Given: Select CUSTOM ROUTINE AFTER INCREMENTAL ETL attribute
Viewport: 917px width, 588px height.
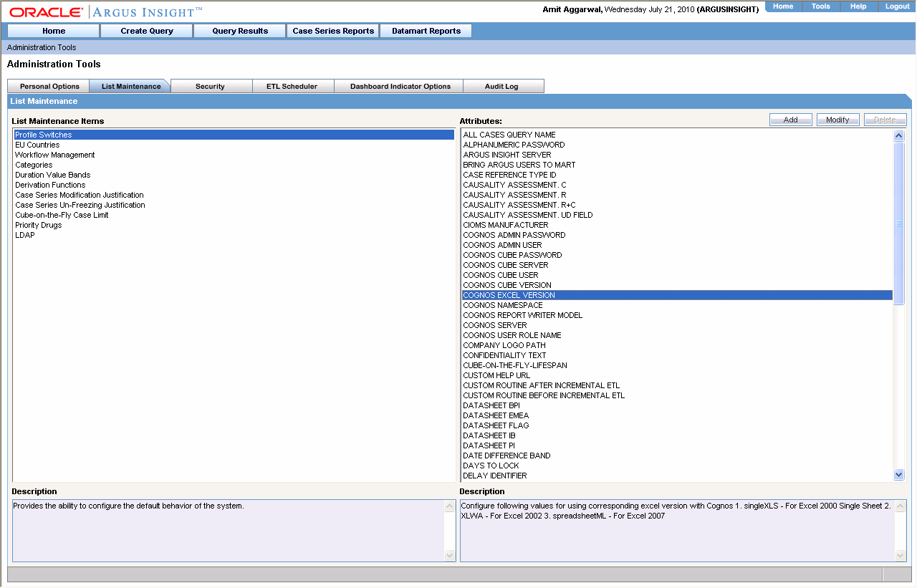Looking at the screenshot, I should pyautogui.click(x=677, y=385).
